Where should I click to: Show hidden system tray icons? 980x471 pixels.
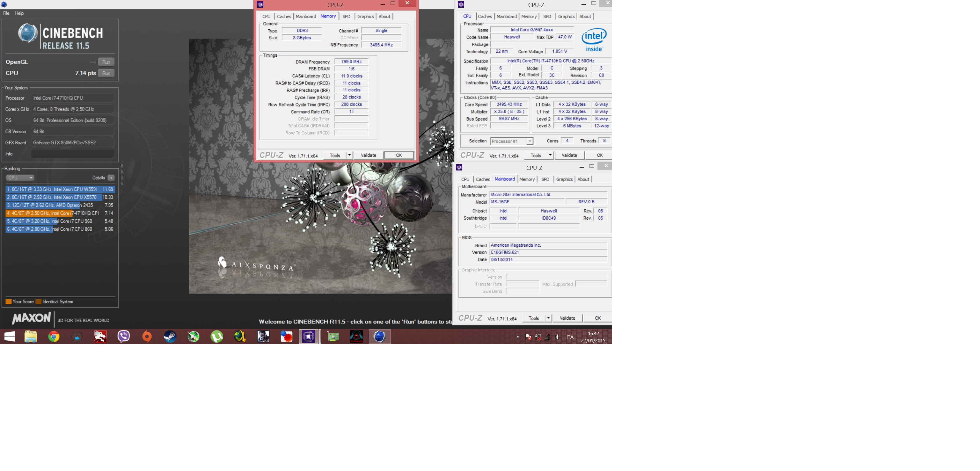coord(518,337)
